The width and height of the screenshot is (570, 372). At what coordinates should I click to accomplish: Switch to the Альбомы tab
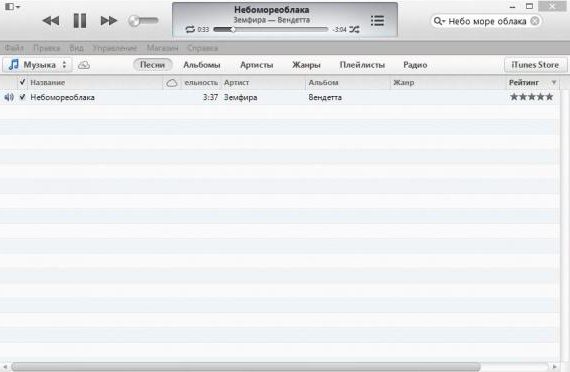click(202, 65)
